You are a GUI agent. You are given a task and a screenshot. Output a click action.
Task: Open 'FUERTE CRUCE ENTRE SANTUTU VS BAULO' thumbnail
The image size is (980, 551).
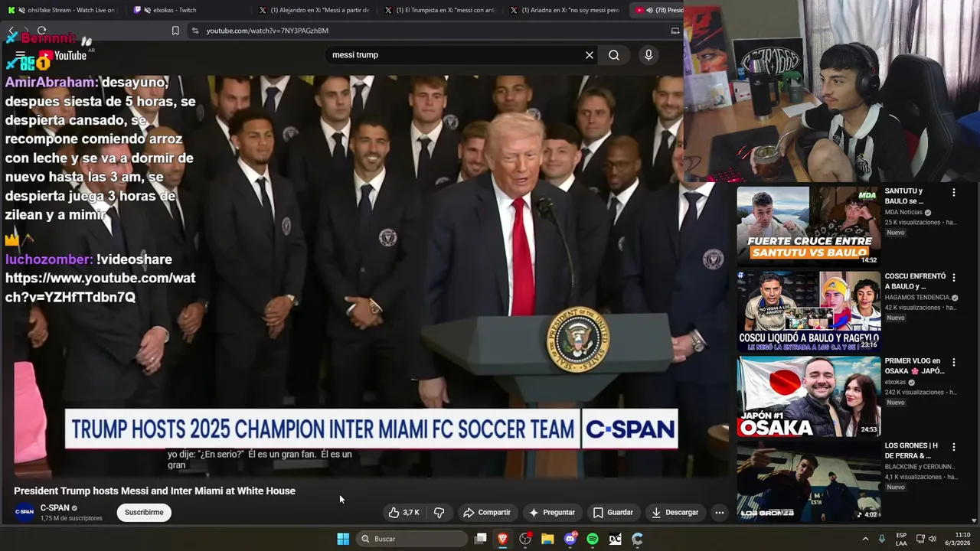click(x=808, y=226)
